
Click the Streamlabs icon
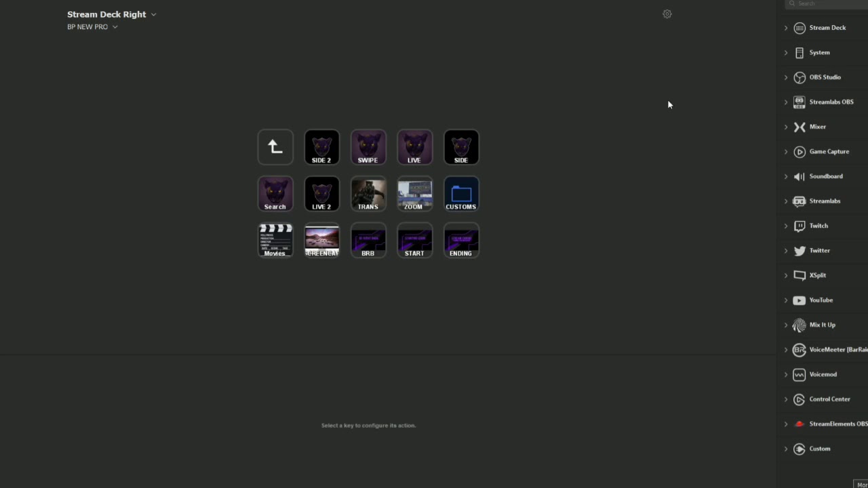tap(800, 201)
